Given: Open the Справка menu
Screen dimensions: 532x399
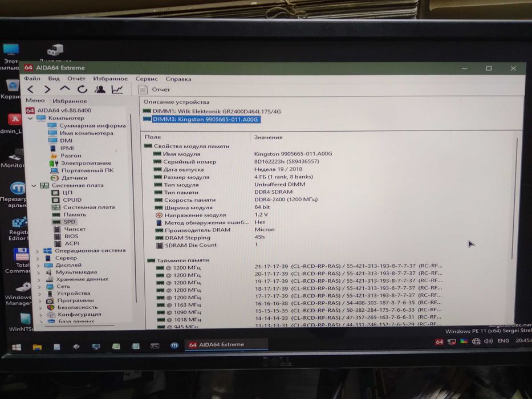Looking at the screenshot, I should click(178, 79).
